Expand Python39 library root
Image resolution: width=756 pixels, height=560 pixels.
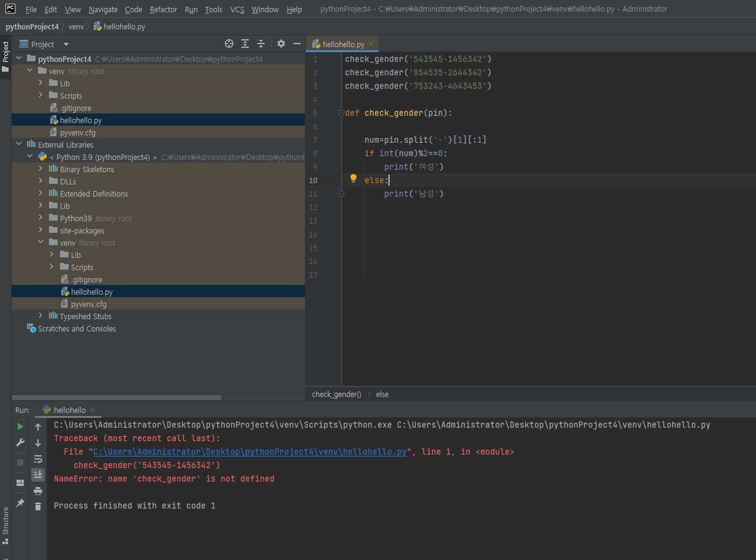[40, 218]
